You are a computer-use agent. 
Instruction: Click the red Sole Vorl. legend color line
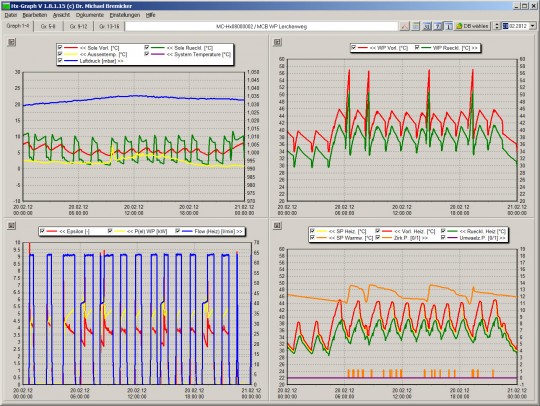pos(71,48)
